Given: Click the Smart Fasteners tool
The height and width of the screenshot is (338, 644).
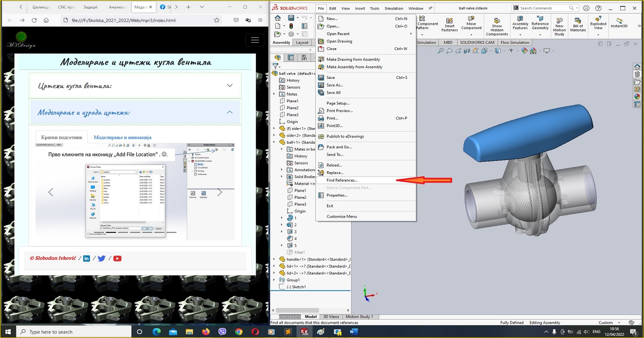Looking at the screenshot, I should point(449,24).
